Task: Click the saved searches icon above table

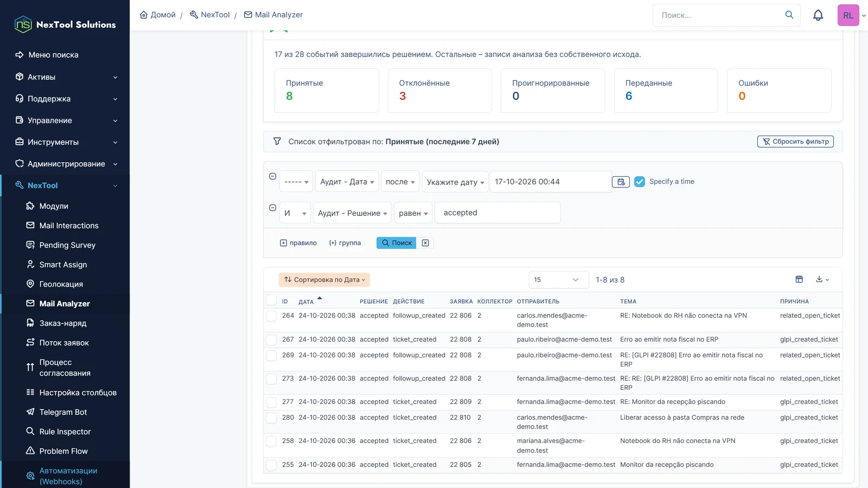Action: pos(799,279)
